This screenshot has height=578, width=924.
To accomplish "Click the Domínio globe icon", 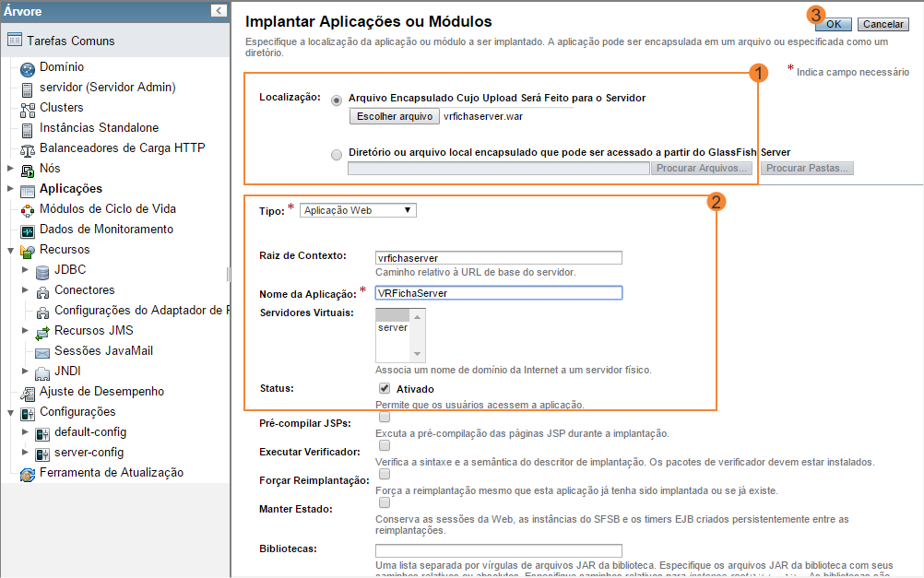I will (28, 69).
